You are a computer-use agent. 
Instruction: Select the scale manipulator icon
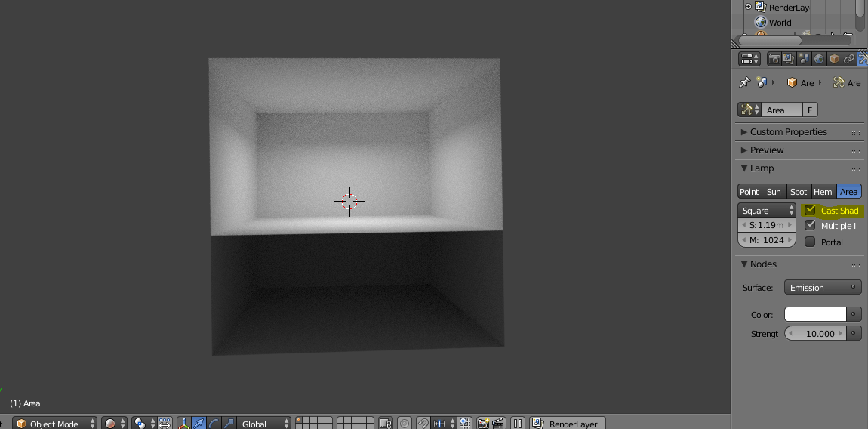point(229,424)
